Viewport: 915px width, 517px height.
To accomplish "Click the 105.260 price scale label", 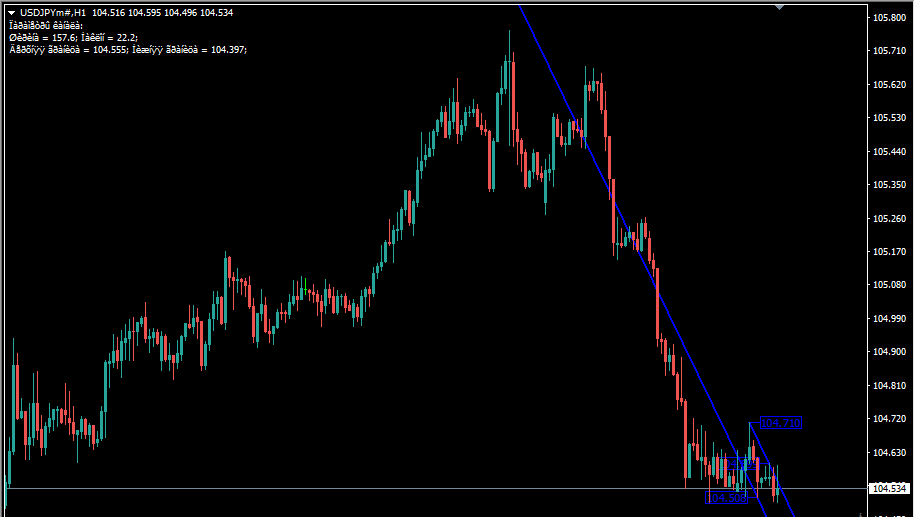I will [x=888, y=219].
